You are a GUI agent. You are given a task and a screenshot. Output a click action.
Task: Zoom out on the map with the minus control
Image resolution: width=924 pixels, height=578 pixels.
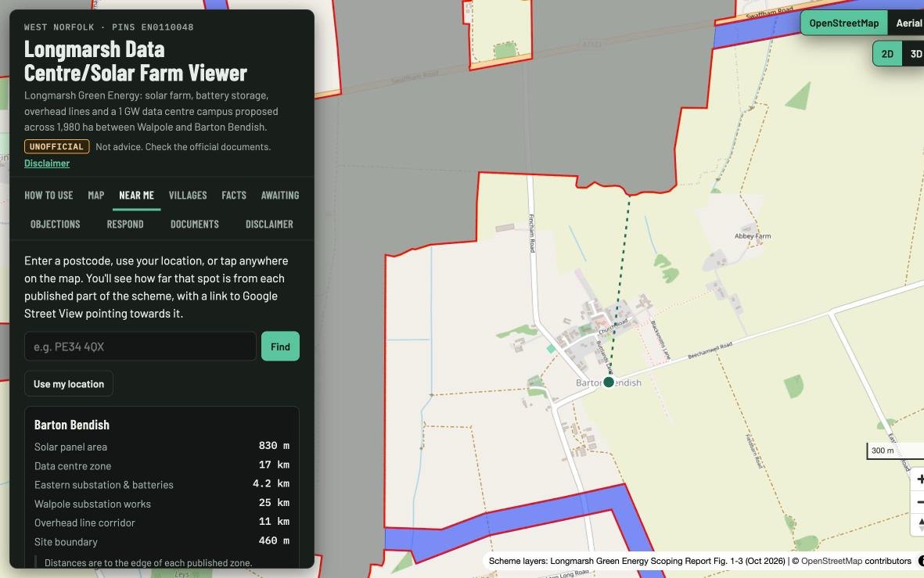click(x=918, y=502)
